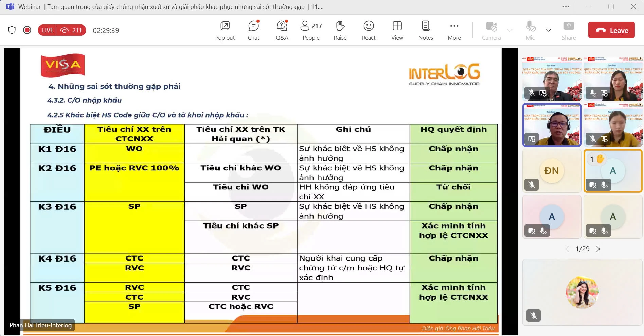
Task: Expand microphone options dropdown arrow
Action: (549, 30)
